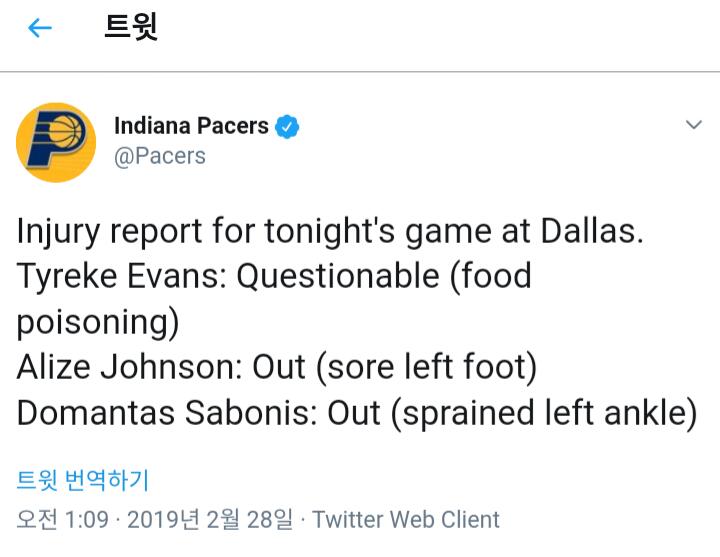Translate tweet via 트윗 번역하기 link
The width and height of the screenshot is (720, 557).
click(83, 480)
